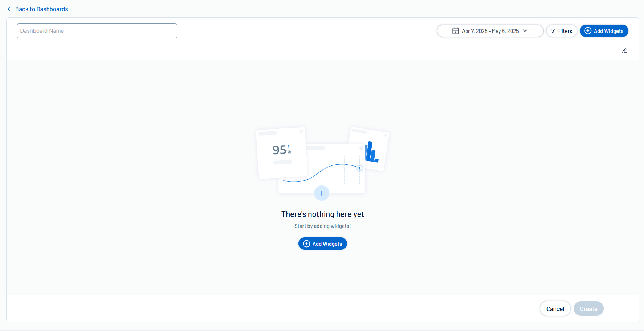Open the Apr 7 – May 6, 2025 date range
The image size is (644, 331).
490,31
